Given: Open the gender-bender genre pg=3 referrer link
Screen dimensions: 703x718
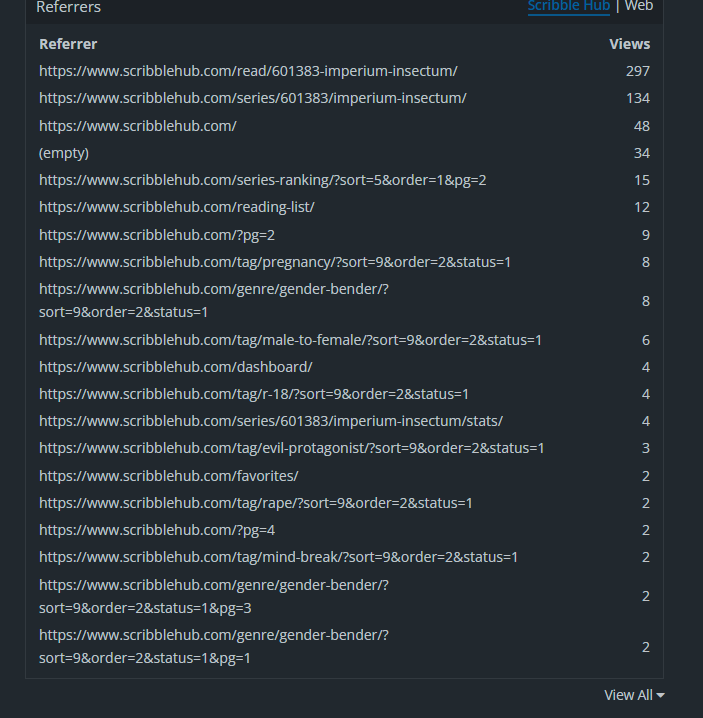Looking at the screenshot, I should click(x=214, y=596).
